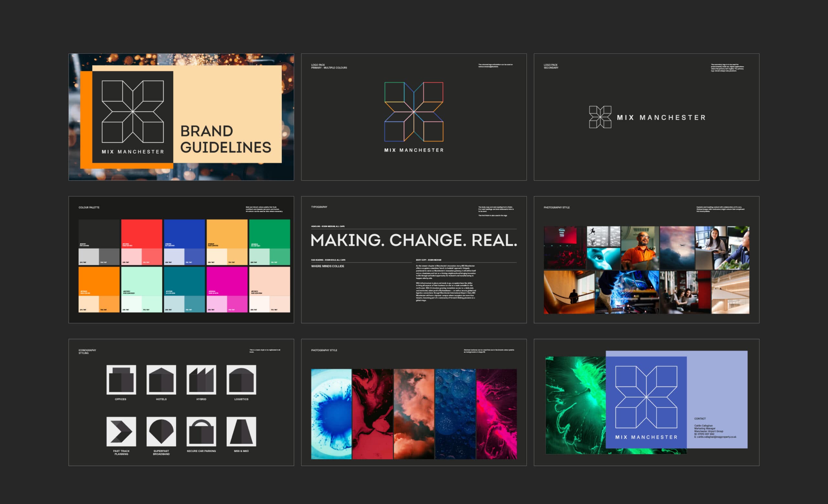Pick the bright orange colour swatch
Screen dimensions: 828x504
click(x=99, y=281)
